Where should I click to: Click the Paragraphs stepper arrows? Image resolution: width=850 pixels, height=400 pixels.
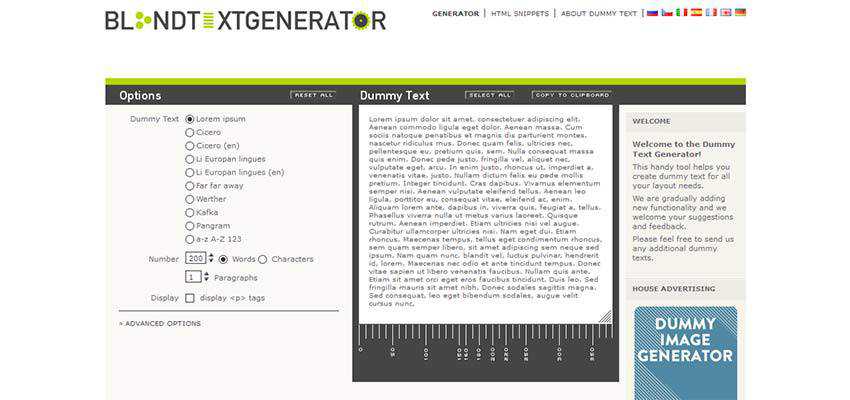pyautogui.click(x=205, y=277)
